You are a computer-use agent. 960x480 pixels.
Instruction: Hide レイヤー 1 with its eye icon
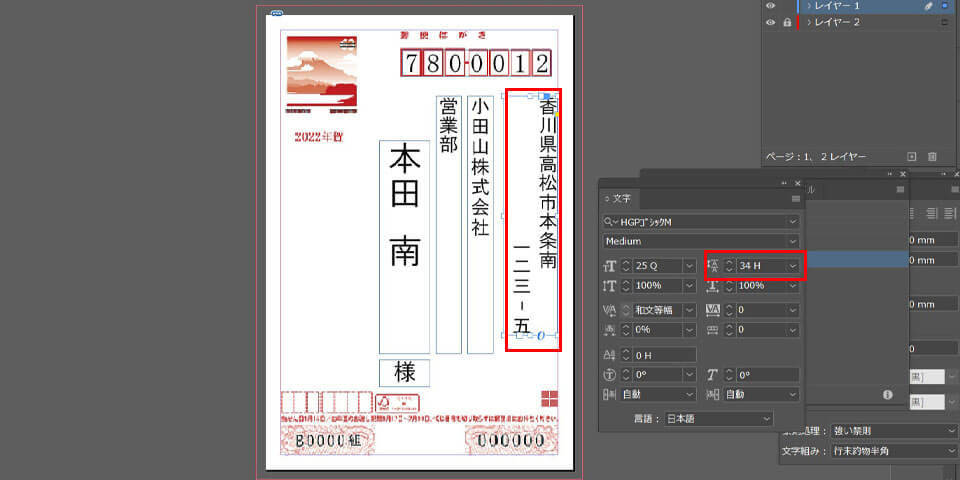point(770,6)
